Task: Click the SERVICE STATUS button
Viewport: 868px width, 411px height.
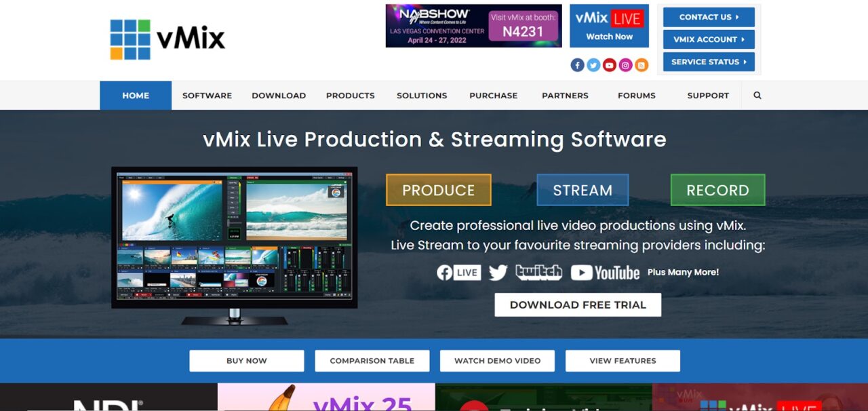Action: [x=709, y=62]
